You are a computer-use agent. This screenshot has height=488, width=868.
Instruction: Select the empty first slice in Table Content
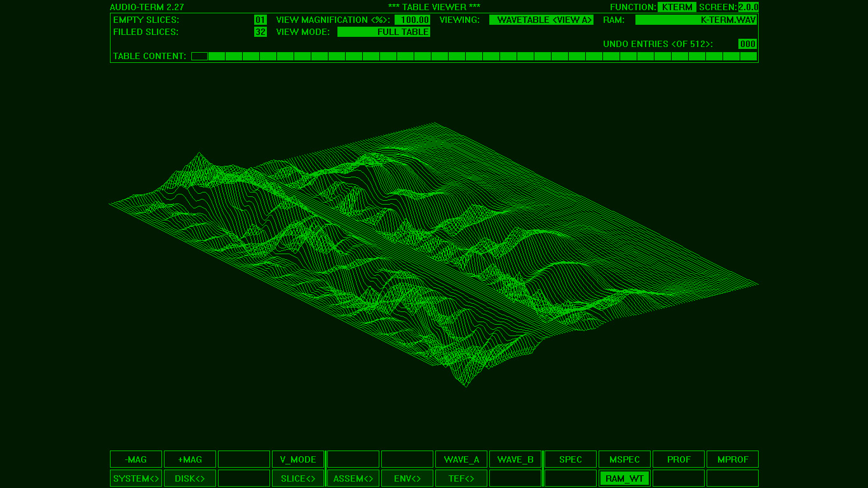pyautogui.click(x=200, y=56)
